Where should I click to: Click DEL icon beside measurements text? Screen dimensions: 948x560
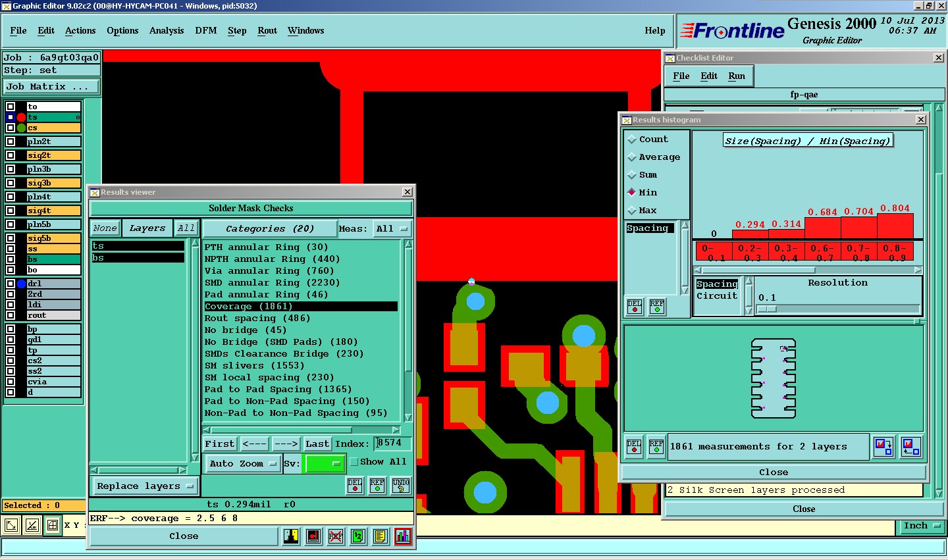pos(634,446)
